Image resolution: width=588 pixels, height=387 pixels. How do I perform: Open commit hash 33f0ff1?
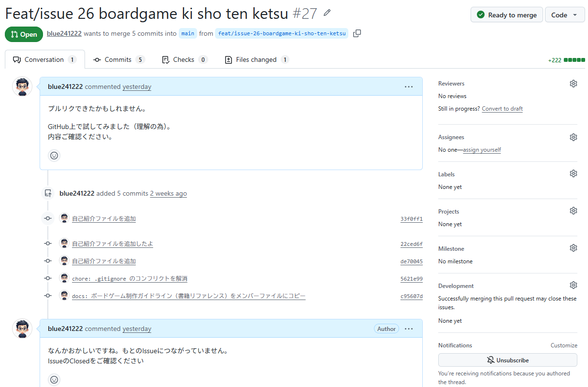click(x=411, y=219)
